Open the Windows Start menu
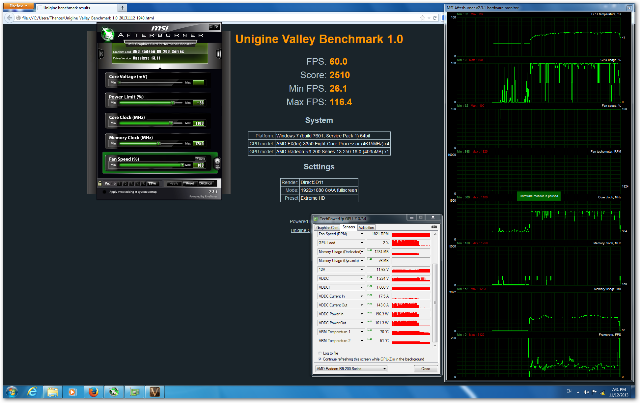Viewport: 640px width, 403px height. tap(11, 392)
